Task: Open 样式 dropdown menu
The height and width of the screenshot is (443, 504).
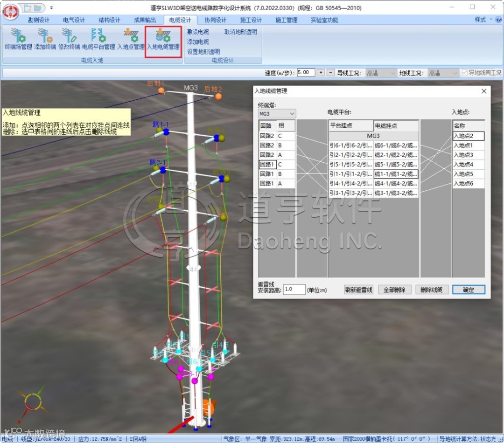Action: coord(483,20)
